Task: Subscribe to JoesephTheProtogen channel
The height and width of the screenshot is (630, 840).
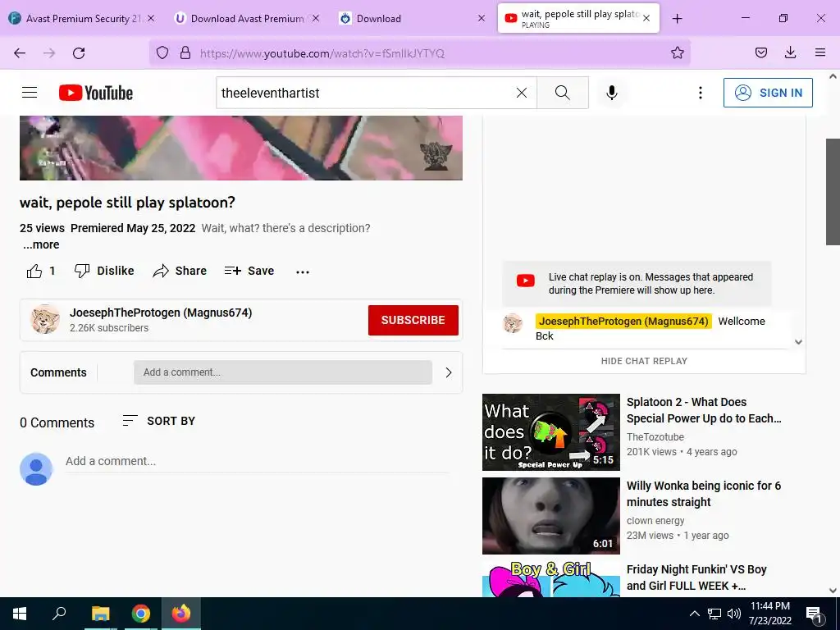Action: pyautogui.click(x=413, y=320)
